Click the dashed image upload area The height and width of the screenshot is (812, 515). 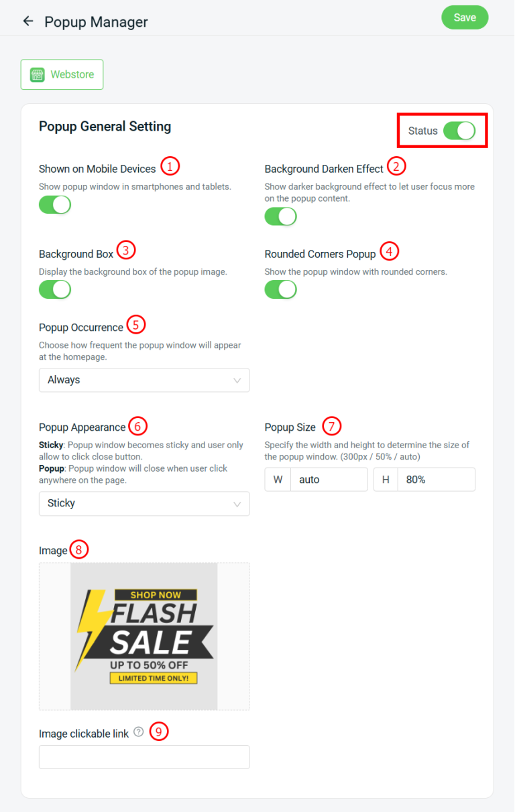[144, 636]
